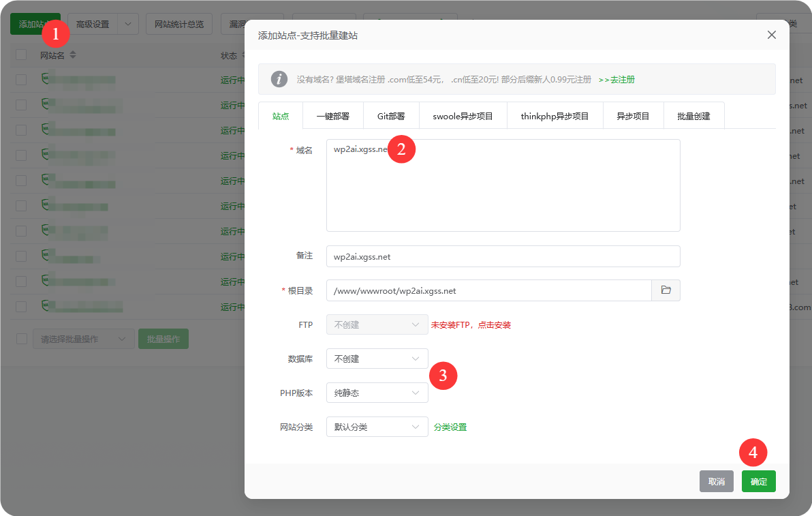Image resolution: width=812 pixels, height=516 pixels.
Task: Close the 添加站点 dialog
Action: pos(771,35)
